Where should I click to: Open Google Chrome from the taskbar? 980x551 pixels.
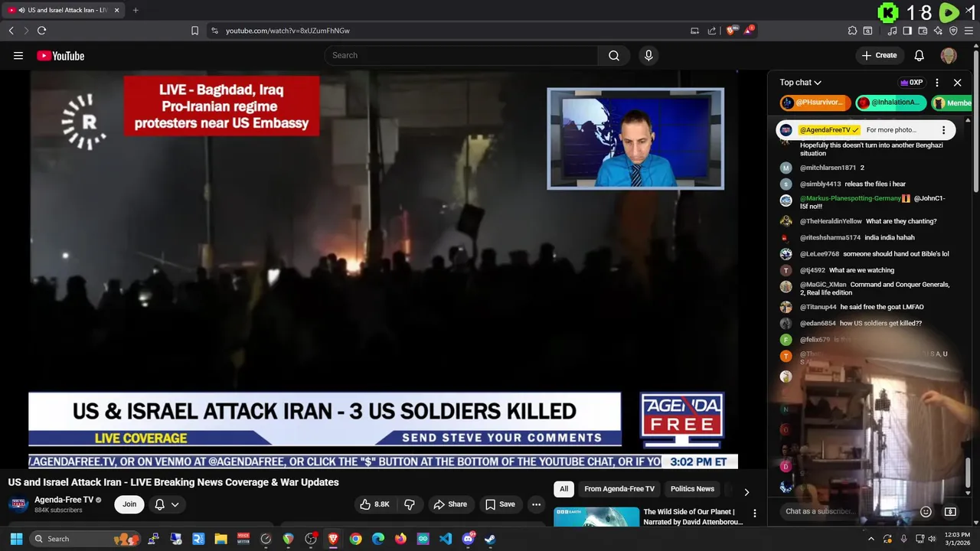[x=355, y=539]
